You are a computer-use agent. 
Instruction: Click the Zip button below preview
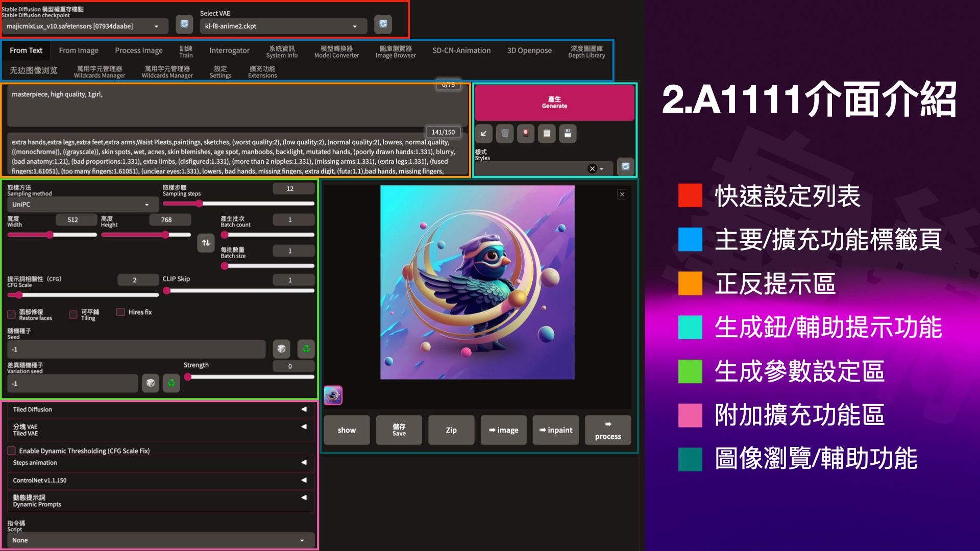point(451,430)
